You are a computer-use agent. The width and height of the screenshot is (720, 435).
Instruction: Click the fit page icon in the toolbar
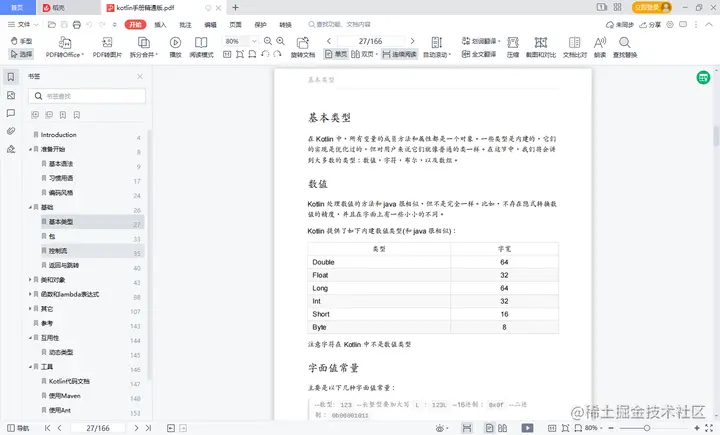[x=240, y=54]
